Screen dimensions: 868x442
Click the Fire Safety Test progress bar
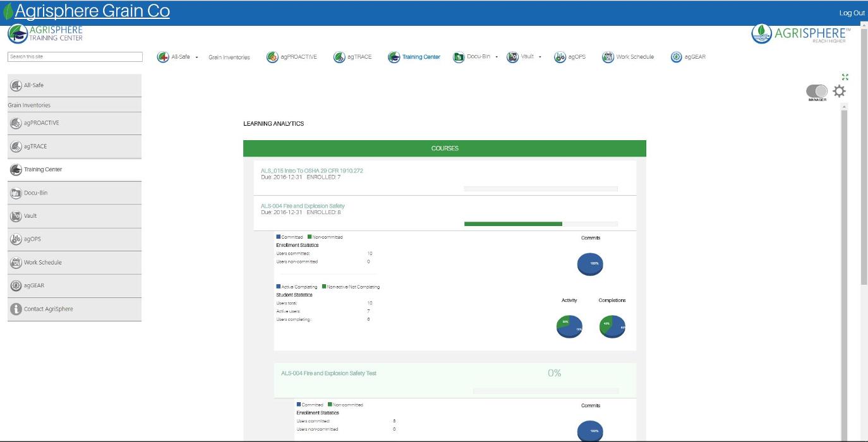click(546, 391)
